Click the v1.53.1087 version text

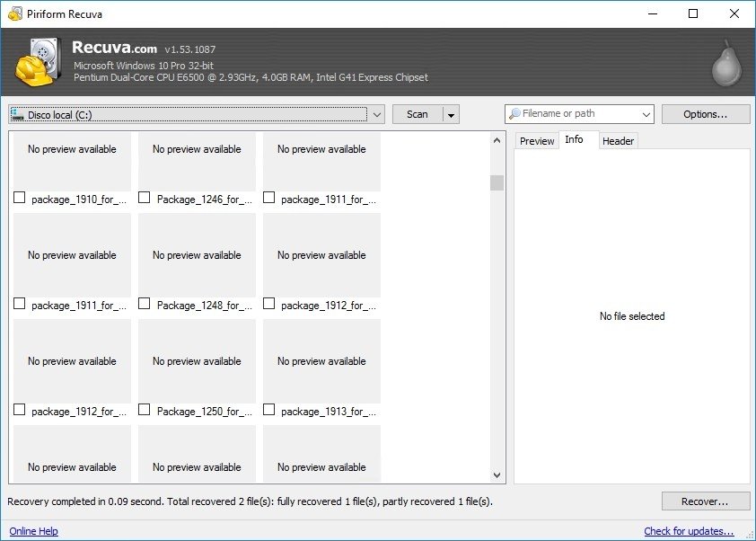[x=190, y=49]
